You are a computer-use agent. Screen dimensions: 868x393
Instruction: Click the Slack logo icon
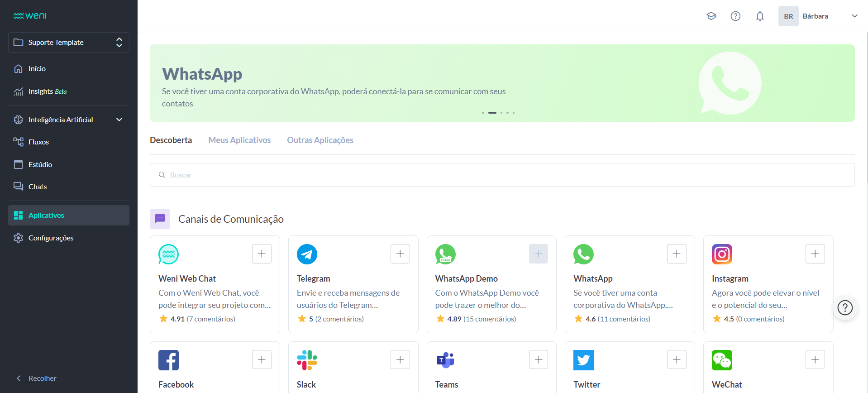pos(307,360)
